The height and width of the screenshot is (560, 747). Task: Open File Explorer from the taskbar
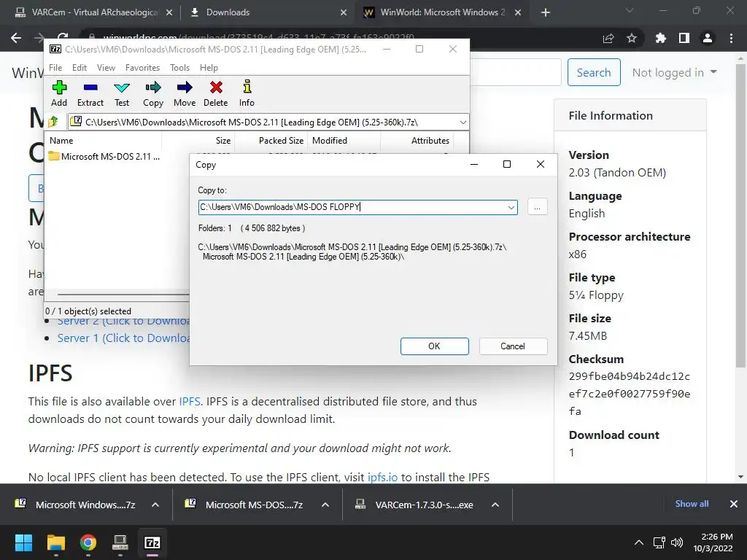pos(55,542)
